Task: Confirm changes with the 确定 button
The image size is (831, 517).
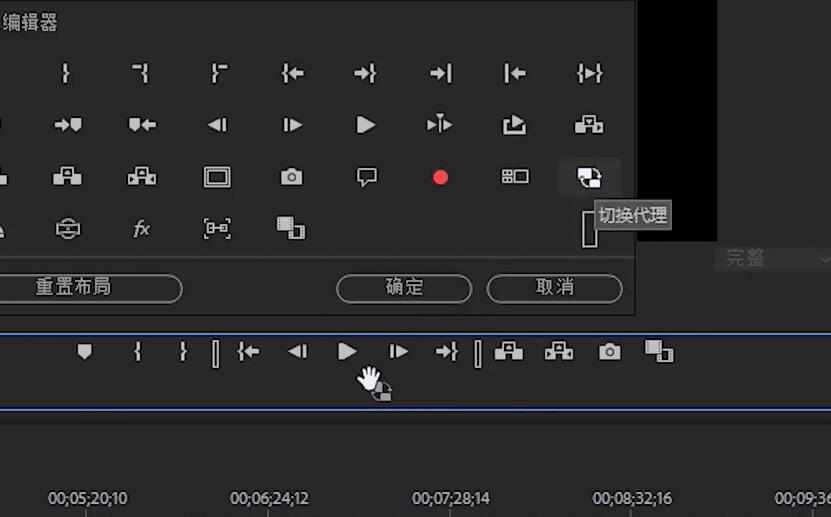Action: click(x=404, y=288)
